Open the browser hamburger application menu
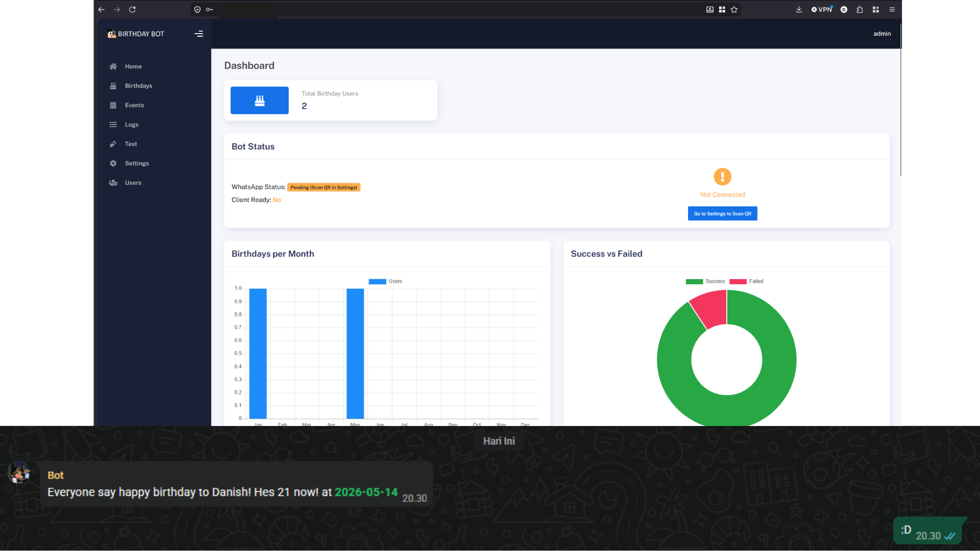 (x=892, y=10)
